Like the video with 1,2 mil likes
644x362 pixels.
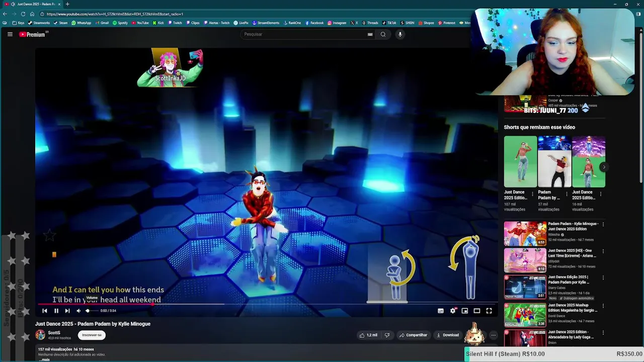tap(368, 335)
